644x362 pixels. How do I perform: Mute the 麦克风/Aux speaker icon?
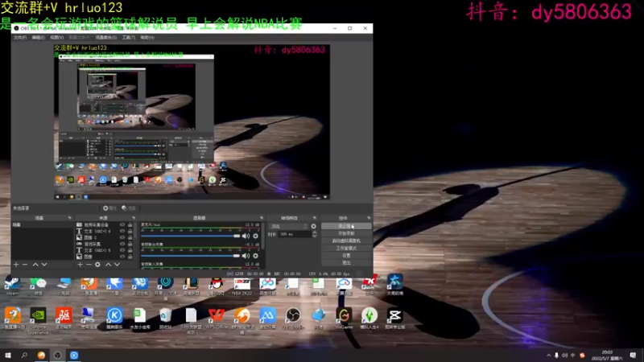click(x=246, y=236)
